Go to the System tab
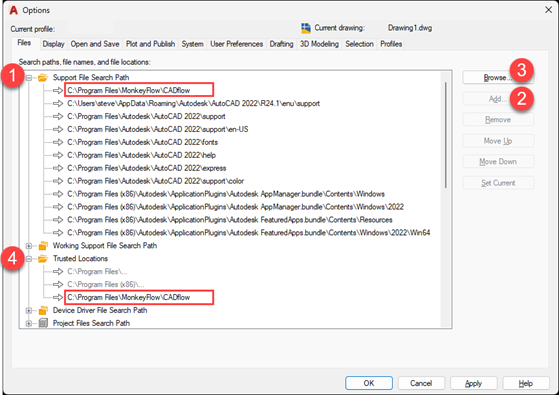Image resolution: width=559 pixels, height=395 pixels. coord(193,44)
